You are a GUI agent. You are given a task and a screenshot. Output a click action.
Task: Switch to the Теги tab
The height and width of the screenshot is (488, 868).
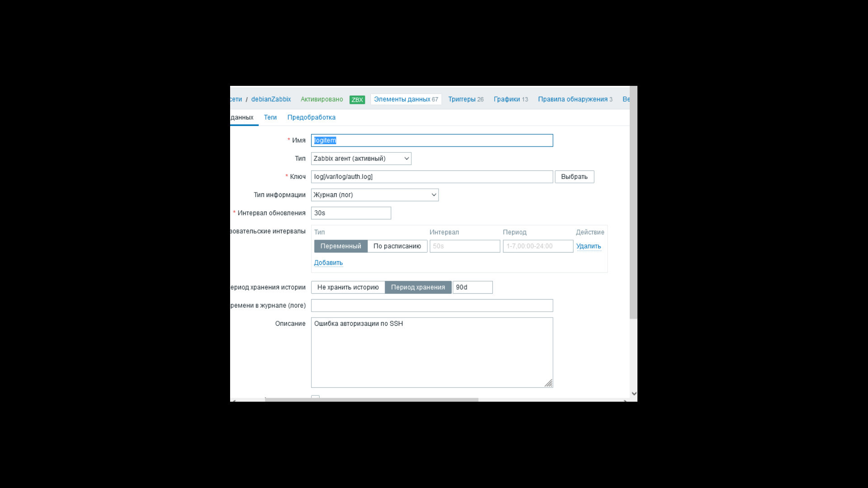(270, 117)
